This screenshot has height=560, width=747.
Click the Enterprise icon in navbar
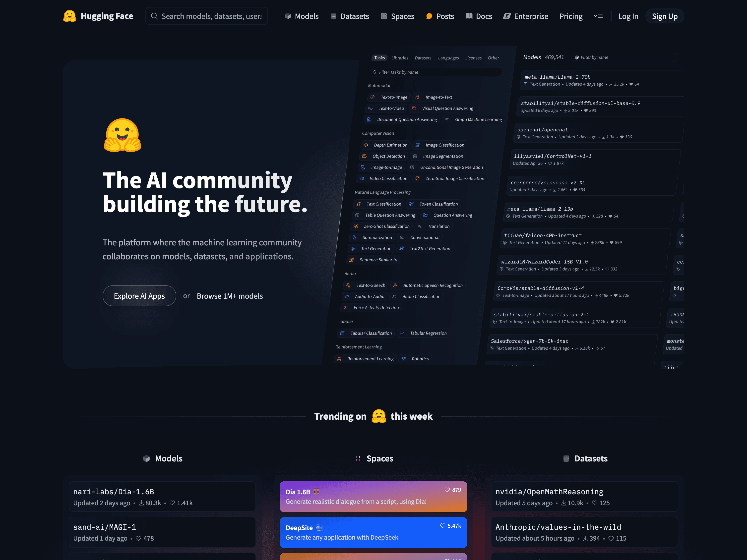pyautogui.click(x=507, y=16)
